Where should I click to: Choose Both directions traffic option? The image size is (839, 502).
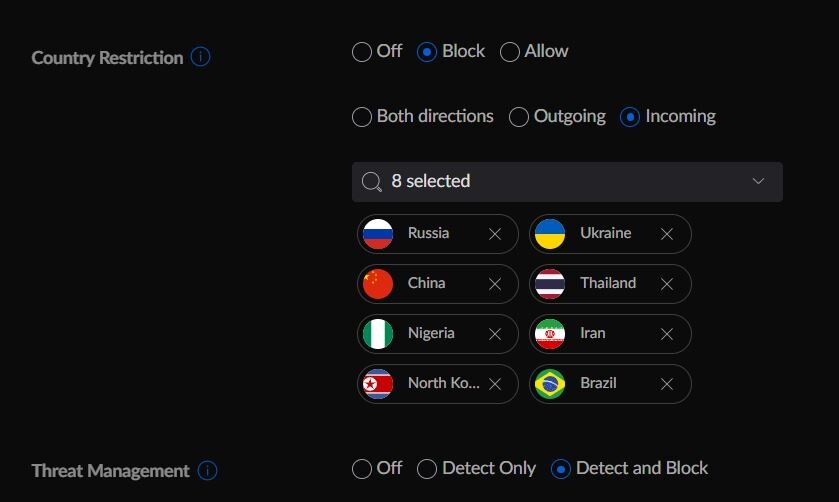click(362, 117)
